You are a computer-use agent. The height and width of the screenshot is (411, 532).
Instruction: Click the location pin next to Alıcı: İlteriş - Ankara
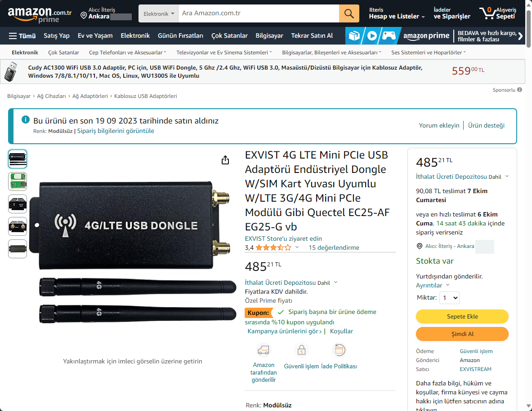pyautogui.click(x=420, y=246)
